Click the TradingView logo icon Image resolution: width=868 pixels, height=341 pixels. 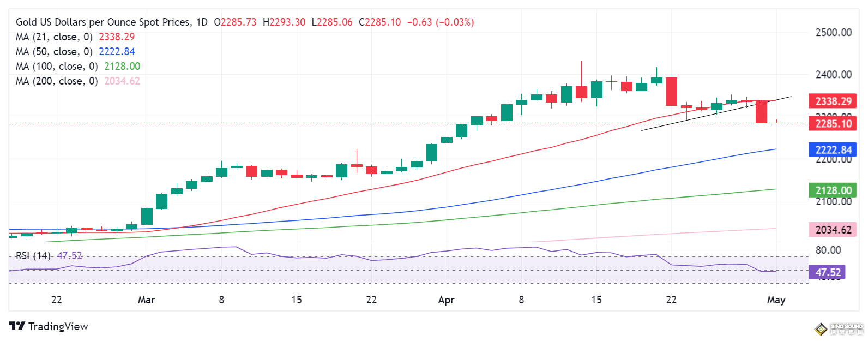point(17,326)
